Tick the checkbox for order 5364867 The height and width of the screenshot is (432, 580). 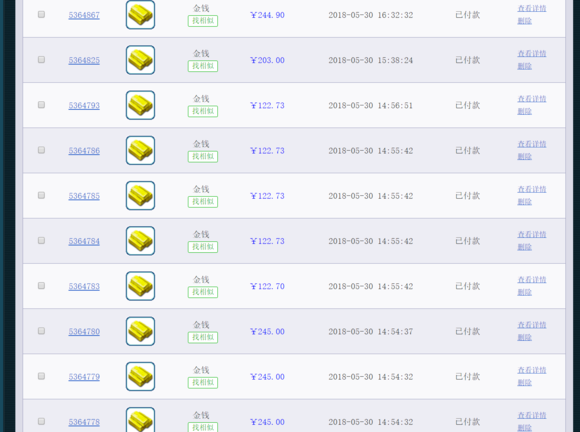(41, 14)
